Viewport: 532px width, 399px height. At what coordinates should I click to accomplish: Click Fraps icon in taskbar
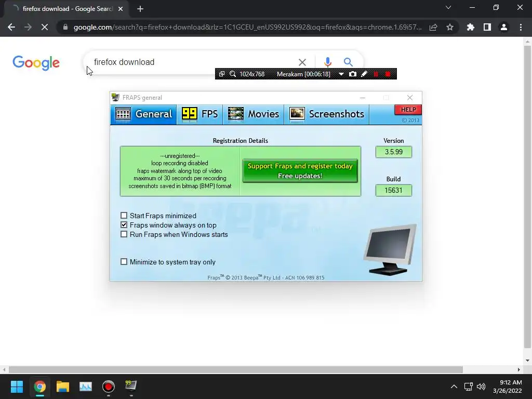coord(131,386)
